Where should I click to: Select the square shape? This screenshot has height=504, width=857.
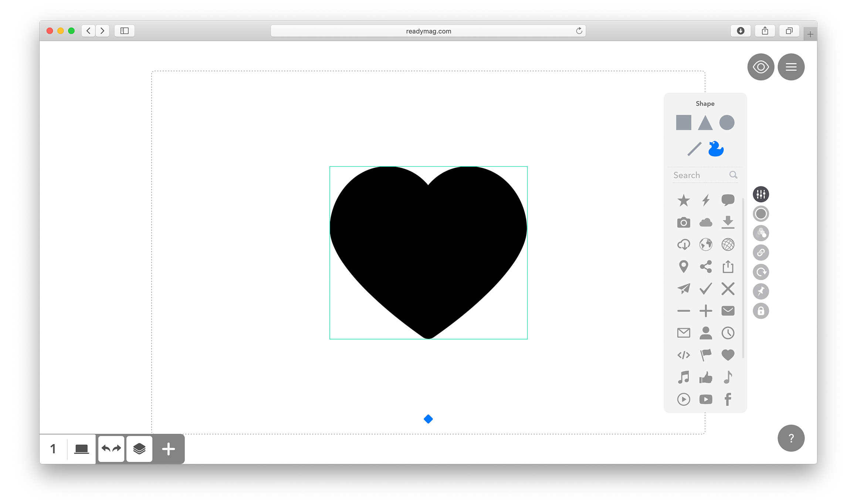(x=683, y=122)
